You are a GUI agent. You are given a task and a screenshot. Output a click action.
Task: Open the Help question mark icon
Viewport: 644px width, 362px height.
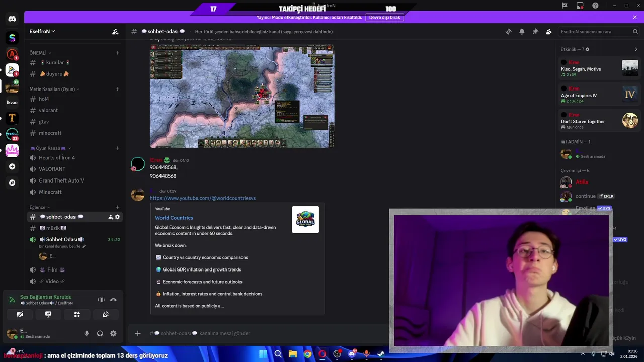coord(595,5)
